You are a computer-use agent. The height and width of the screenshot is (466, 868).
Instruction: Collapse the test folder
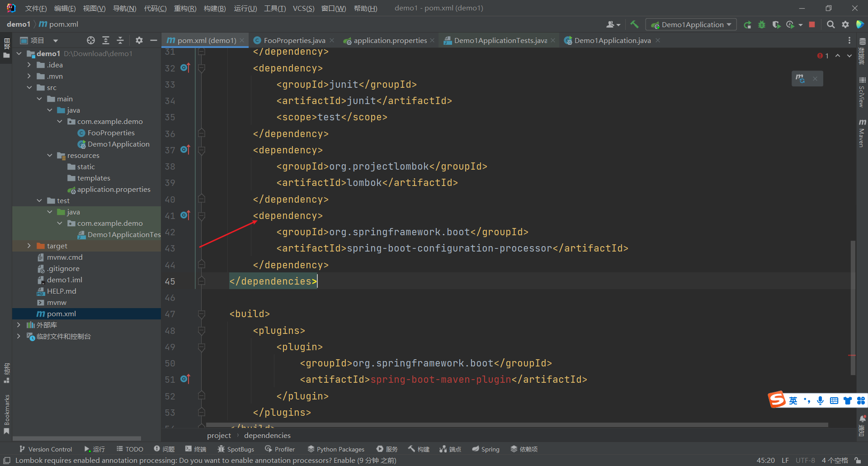pyautogui.click(x=39, y=200)
